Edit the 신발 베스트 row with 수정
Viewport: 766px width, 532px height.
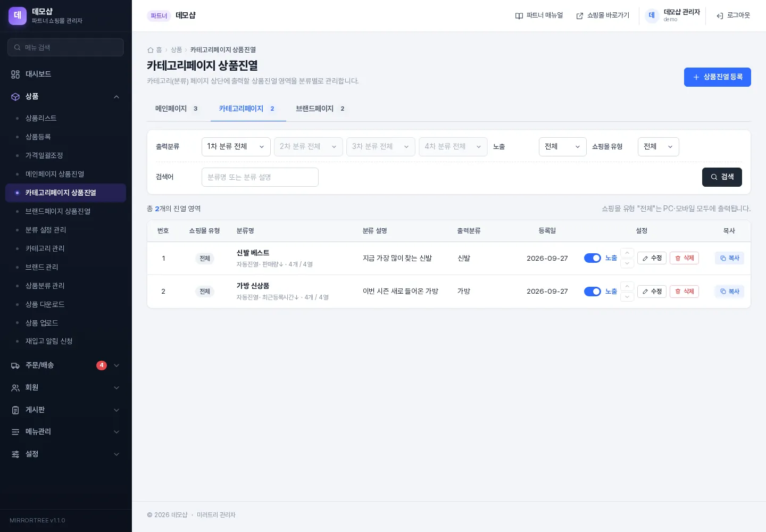click(x=652, y=259)
